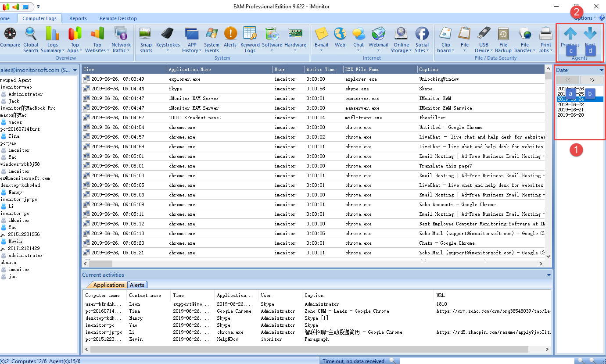Select the Skype log row at 09:04:46
Screen dimensions: 606x364
click(x=313, y=89)
